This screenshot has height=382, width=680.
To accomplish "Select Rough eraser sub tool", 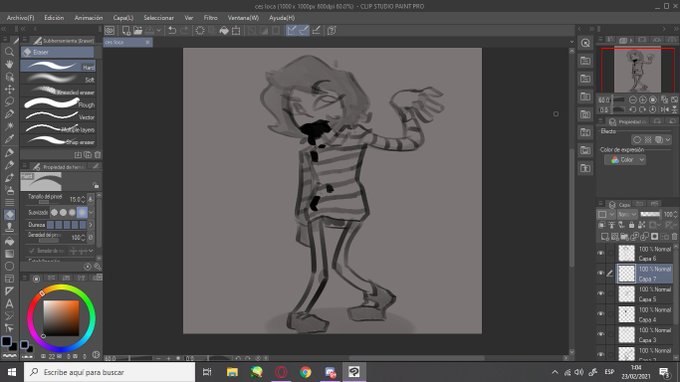I will pyautogui.click(x=58, y=104).
